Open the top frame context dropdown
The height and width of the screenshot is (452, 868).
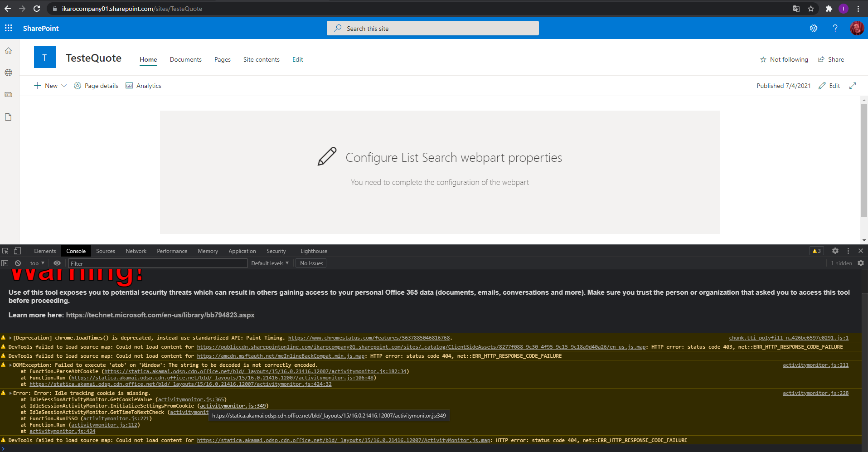pos(36,263)
